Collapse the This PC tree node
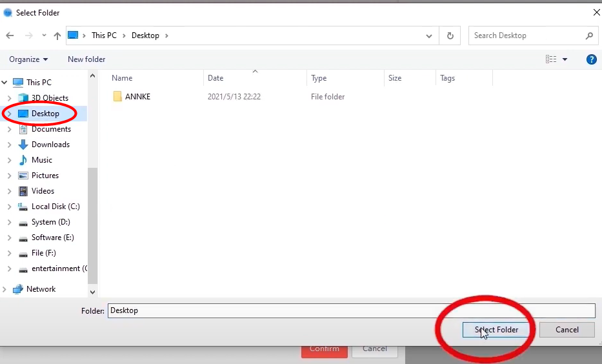 click(x=5, y=83)
